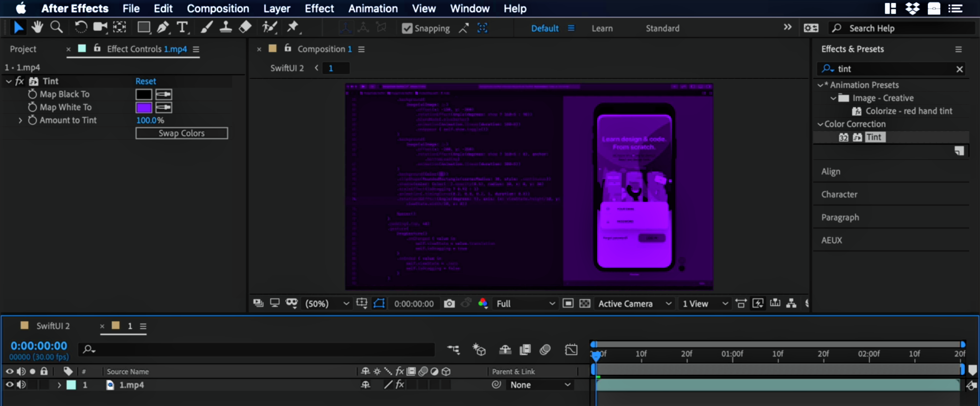980x406 pixels.
Task: Click the timeline layer search field
Action: click(260, 349)
